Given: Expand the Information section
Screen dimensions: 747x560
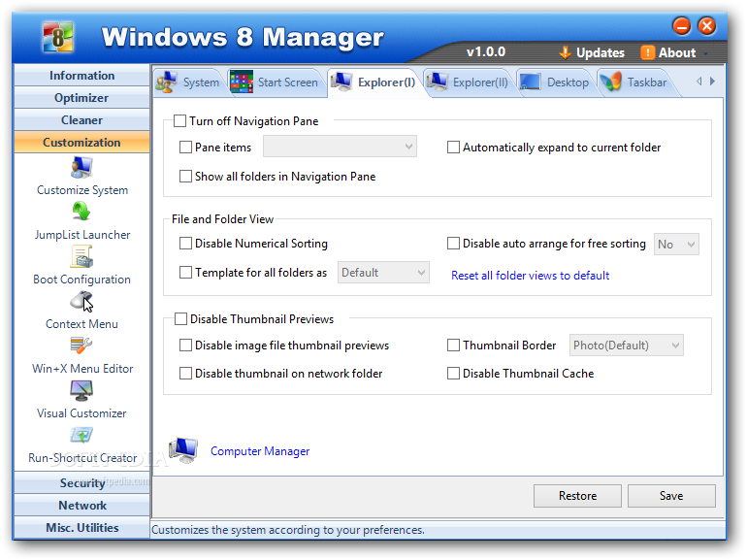Looking at the screenshot, I should tap(81, 76).
